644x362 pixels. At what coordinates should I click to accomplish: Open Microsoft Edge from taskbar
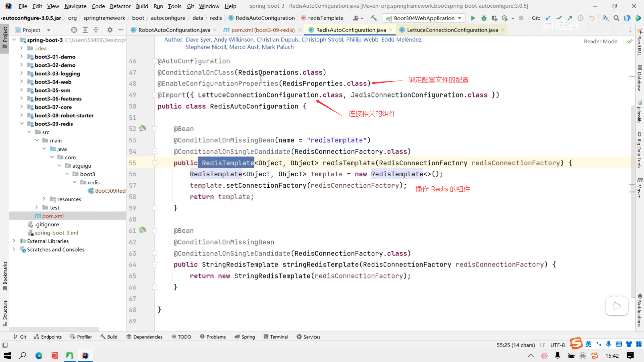(39, 356)
